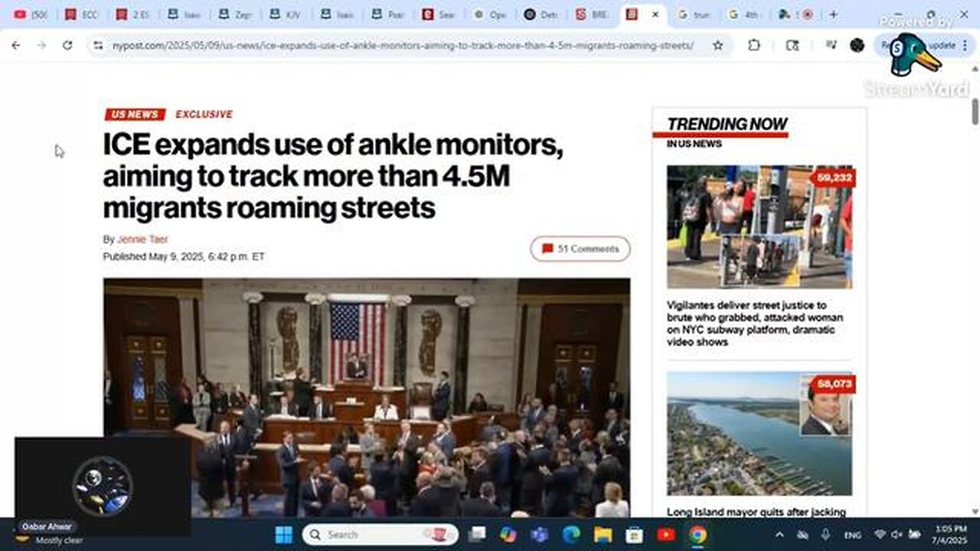Viewport: 980px width, 551px height.
Task: Open the House chamber article photo
Action: 367,398
